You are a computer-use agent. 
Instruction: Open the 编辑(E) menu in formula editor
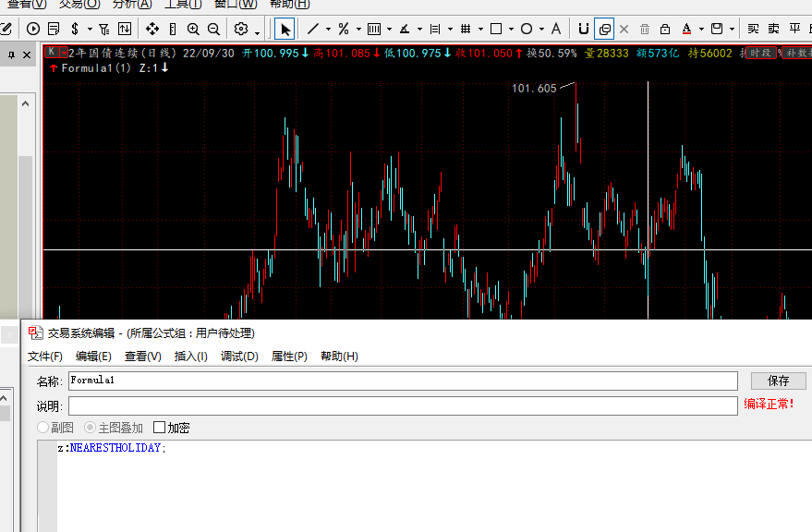click(x=93, y=357)
